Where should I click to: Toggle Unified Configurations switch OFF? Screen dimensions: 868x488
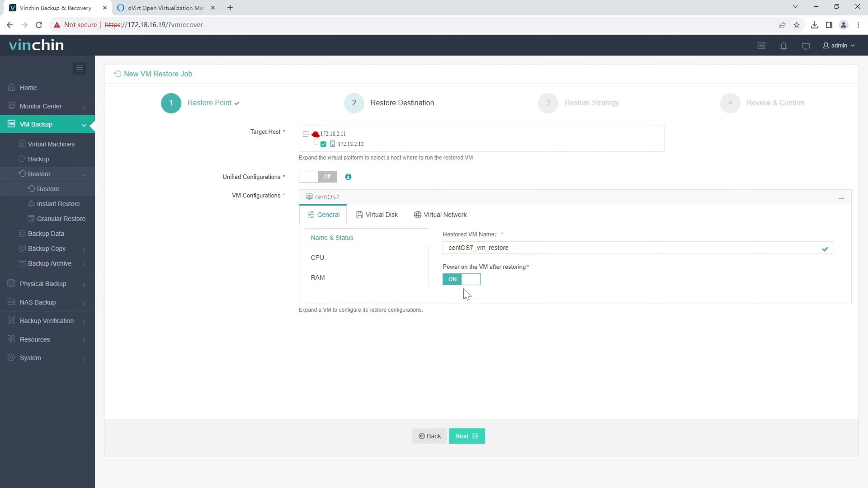[x=319, y=176]
